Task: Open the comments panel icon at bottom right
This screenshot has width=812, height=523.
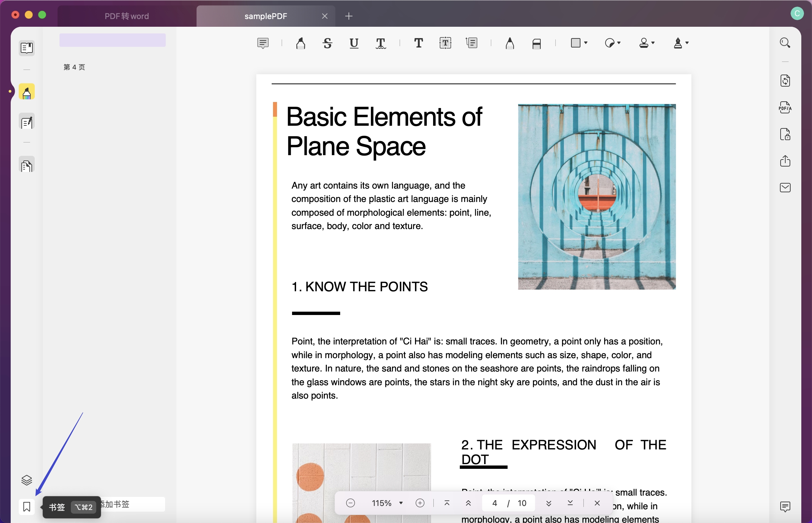Action: coord(785,507)
